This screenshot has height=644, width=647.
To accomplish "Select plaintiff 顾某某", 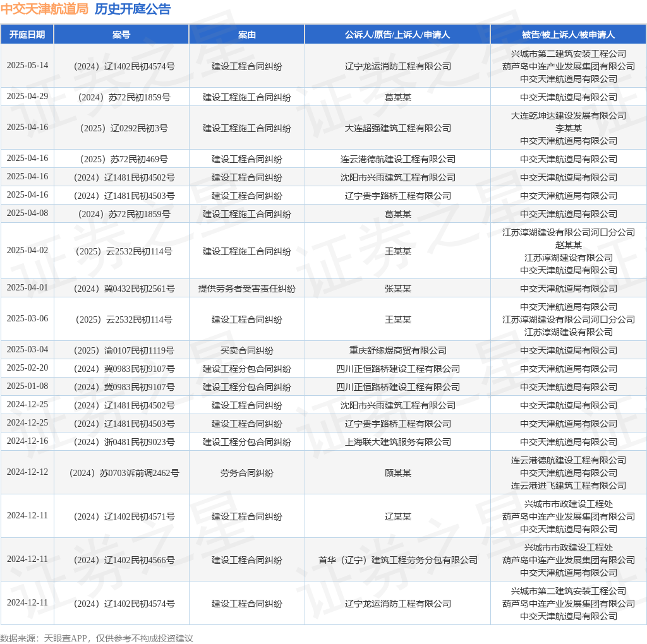I will point(398,473).
